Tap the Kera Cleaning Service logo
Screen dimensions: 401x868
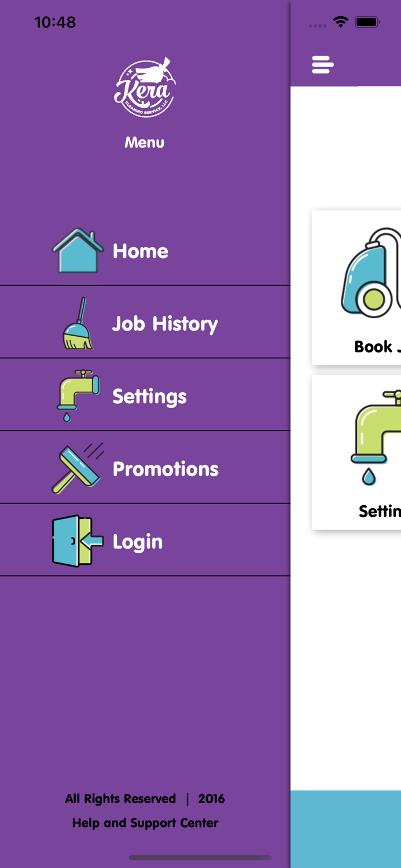[x=145, y=88]
